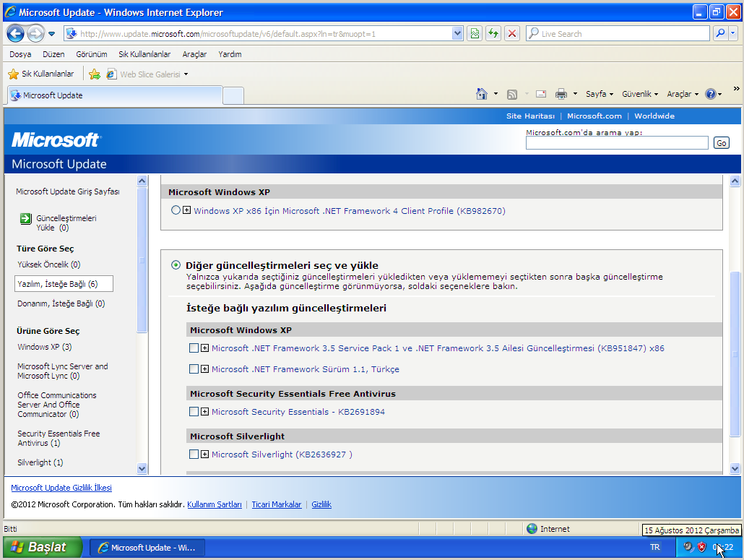Open the Microsoft.com header link
The width and height of the screenshot is (744, 560).
594,116
